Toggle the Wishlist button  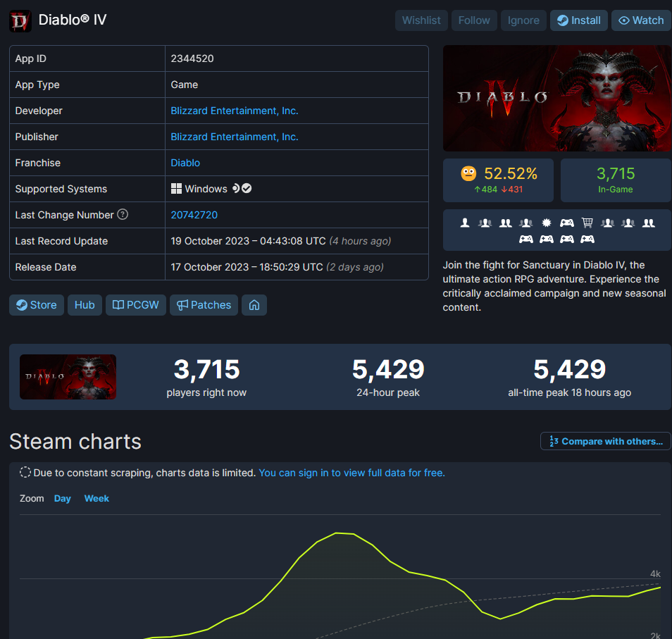(421, 20)
